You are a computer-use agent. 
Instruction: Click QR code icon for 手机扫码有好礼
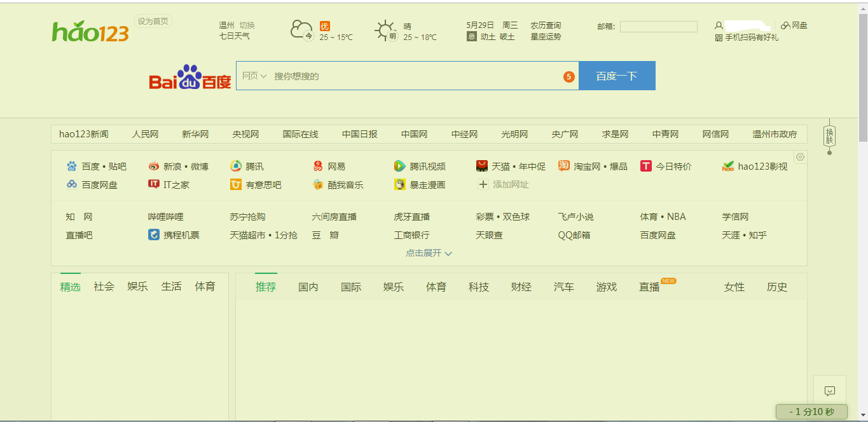click(x=719, y=37)
